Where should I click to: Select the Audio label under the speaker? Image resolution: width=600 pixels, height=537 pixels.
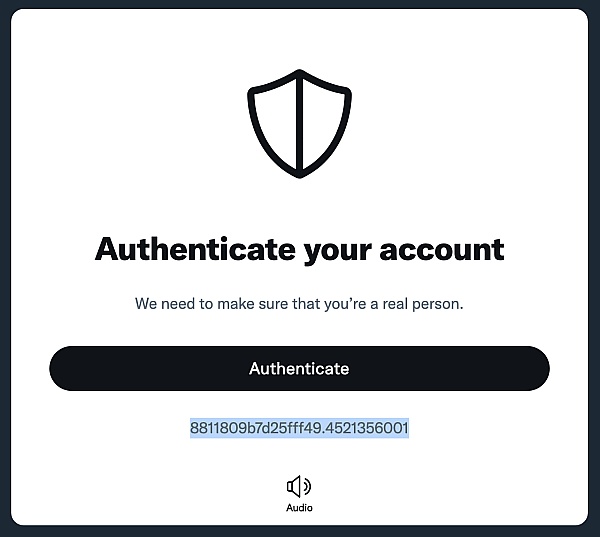pyautogui.click(x=299, y=508)
